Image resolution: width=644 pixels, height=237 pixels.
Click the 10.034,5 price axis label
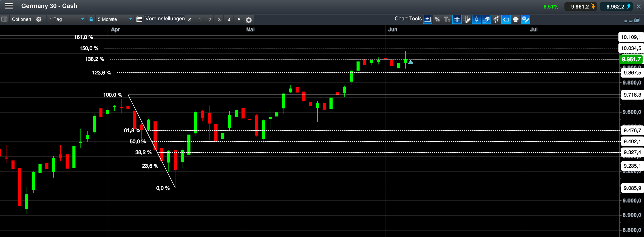(631, 48)
